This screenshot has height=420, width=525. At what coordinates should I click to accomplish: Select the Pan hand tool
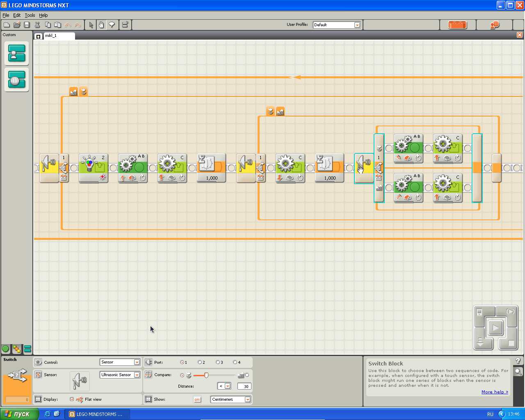(x=101, y=25)
